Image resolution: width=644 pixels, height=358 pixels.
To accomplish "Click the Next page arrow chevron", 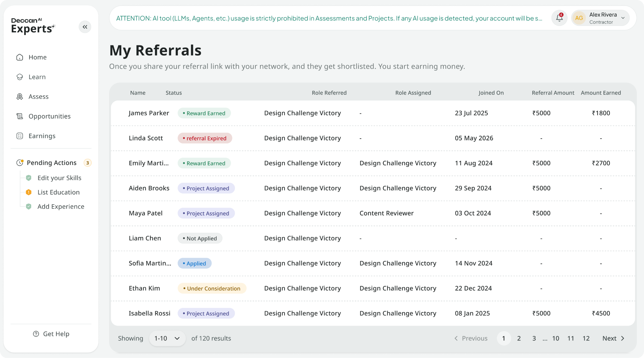I will point(623,338).
